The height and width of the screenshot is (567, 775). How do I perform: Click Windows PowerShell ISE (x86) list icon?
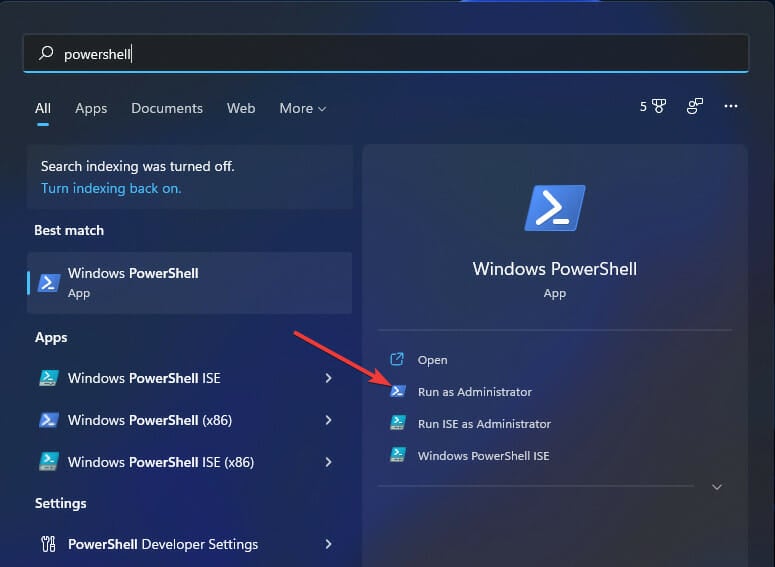coord(49,461)
